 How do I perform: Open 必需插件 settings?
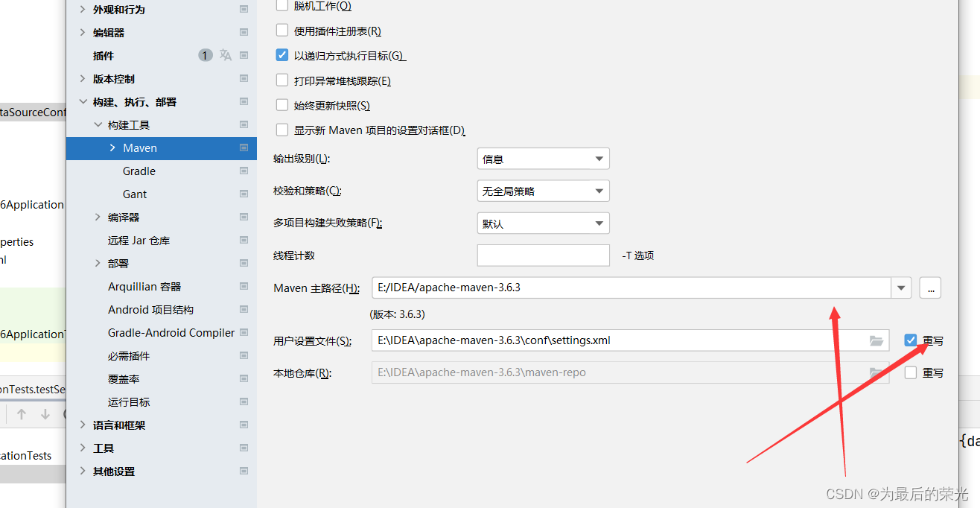[129, 356]
